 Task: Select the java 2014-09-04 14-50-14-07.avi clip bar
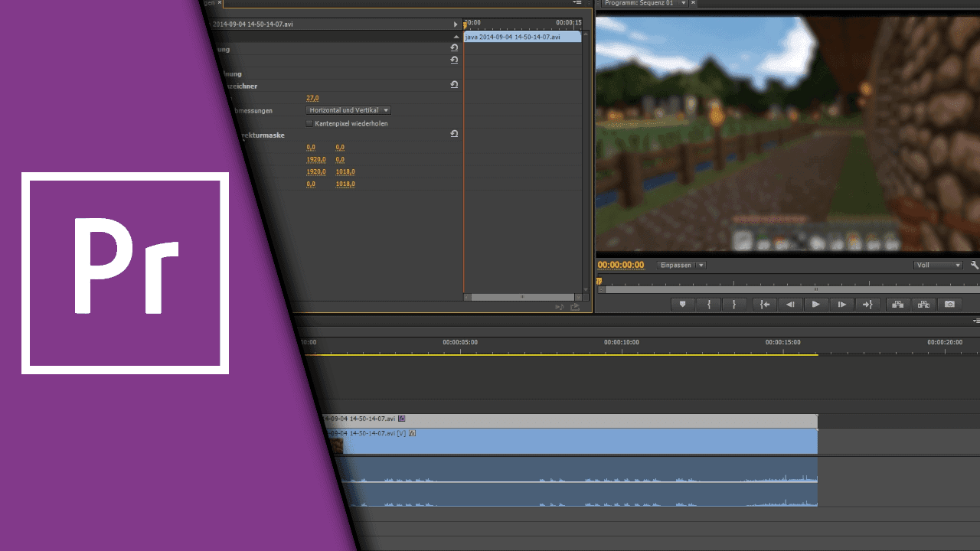click(522, 37)
